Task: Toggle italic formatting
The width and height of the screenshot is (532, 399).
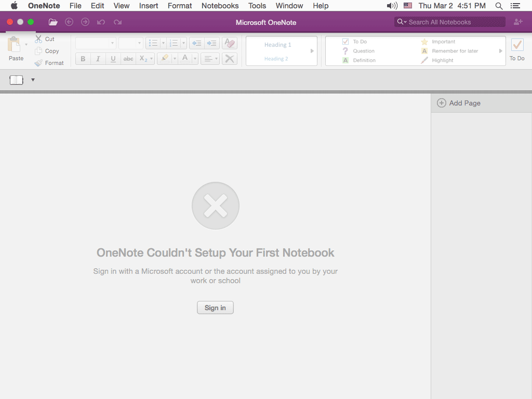Action: click(98, 59)
